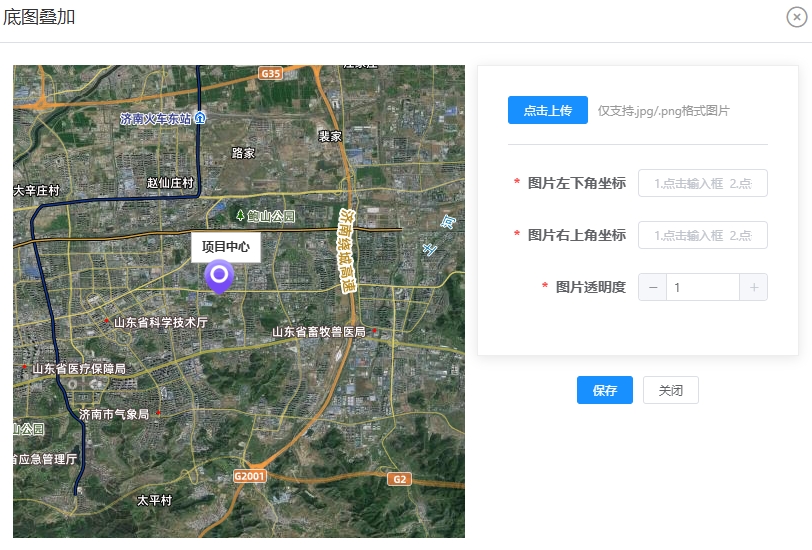812x550 pixels.
Task: Click the 图片透明度 field label
Action: coord(590,287)
